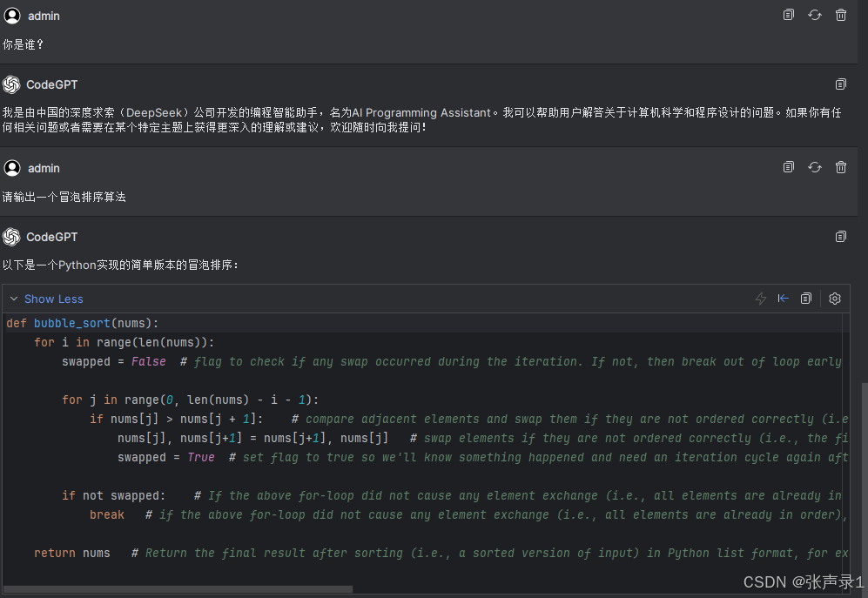Click code 'nums[j], nums[j+1] = nums[j+1], nums[j]'
The height and width of the screenshot is (598, 868).
click(x=253, y=439)
